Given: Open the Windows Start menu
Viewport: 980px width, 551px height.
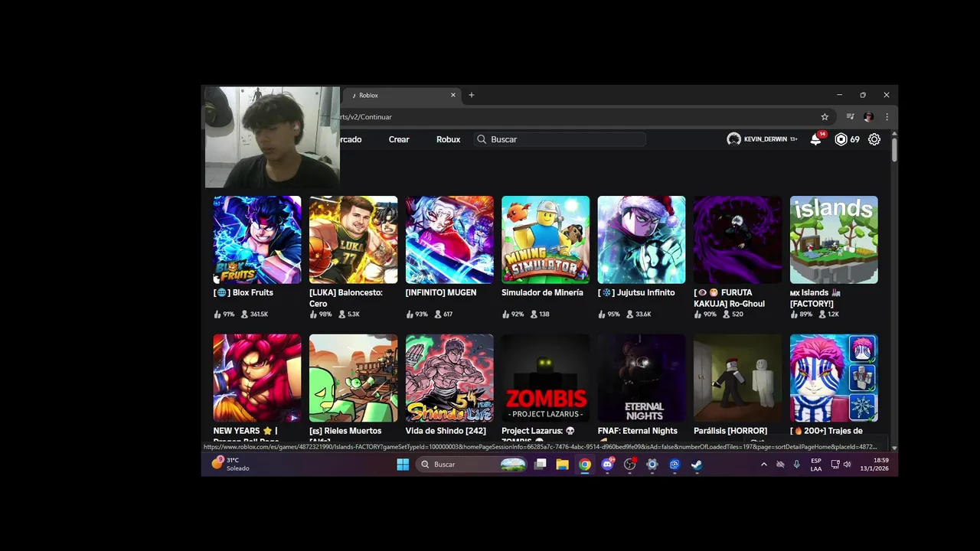Looking at the screenshot, I should pos(403,465).
